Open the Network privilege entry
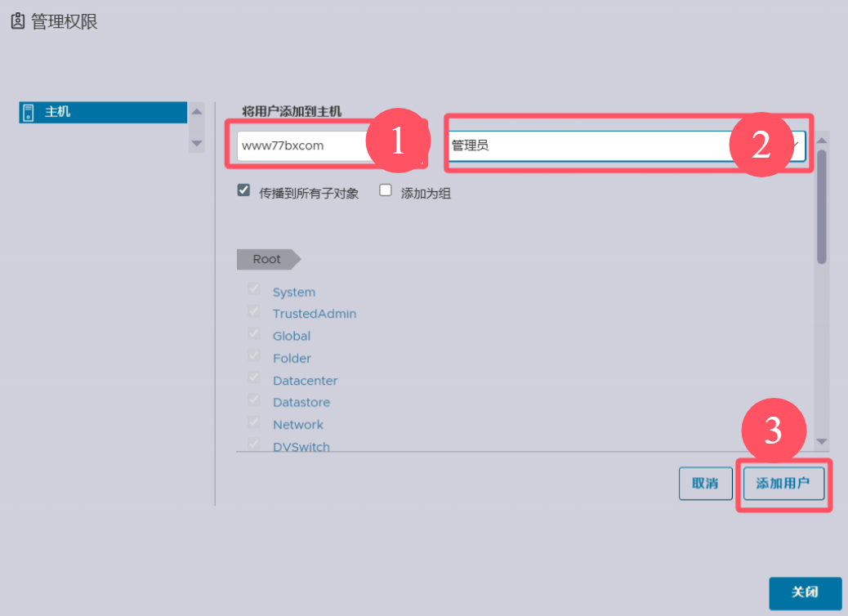848x616 pixels. click(297, 425)
